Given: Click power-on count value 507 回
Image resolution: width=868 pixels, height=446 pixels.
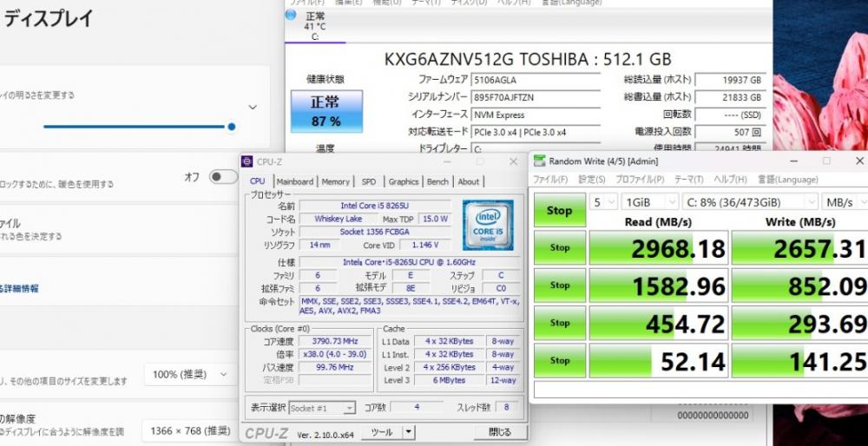Looking at the screenshot, I should pyautogui.click(x=731, y=133).
